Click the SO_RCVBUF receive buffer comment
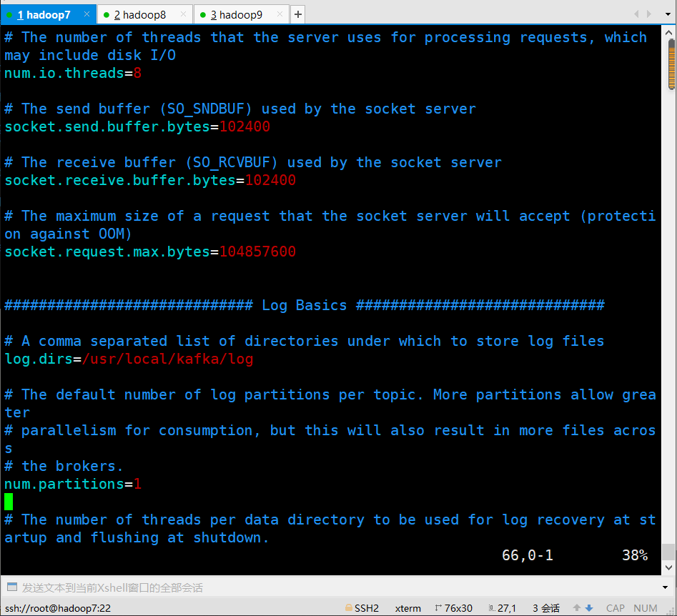Image resolution: width=677 pixels, height=616 pixels. pos(254,162)
